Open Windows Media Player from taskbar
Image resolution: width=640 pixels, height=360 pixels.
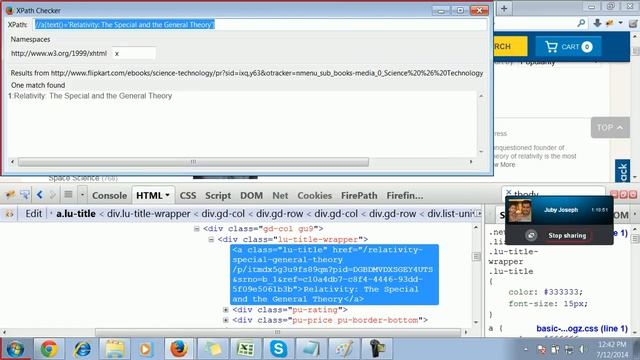pyautogui.click(x=146, y=349)
